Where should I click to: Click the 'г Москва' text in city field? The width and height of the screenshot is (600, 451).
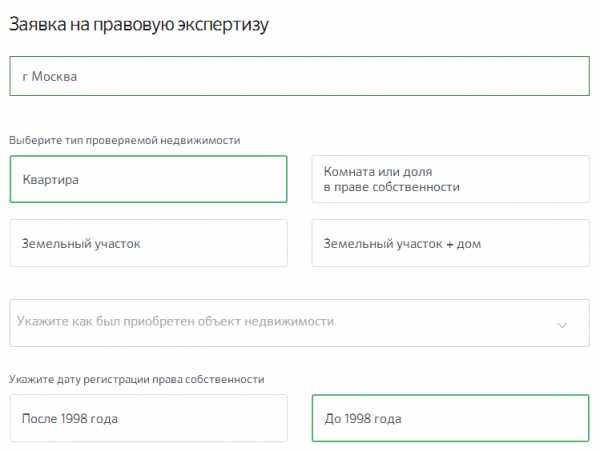pyautogui.click(x=50, y=76)
